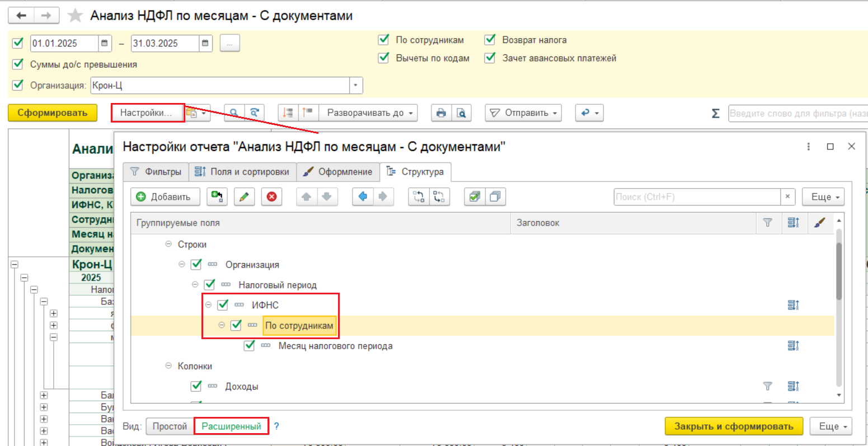Open the Разворачивать до dropdown

369,113
